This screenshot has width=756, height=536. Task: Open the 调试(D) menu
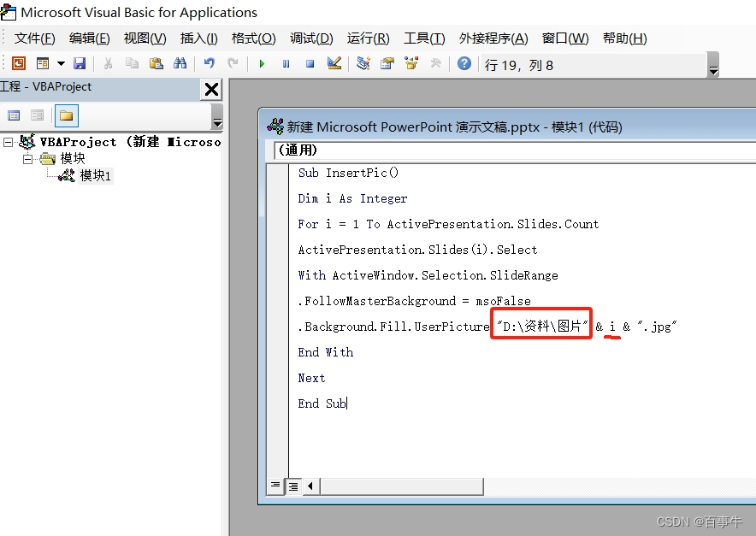pyautogui.click(x=311, y=38)
